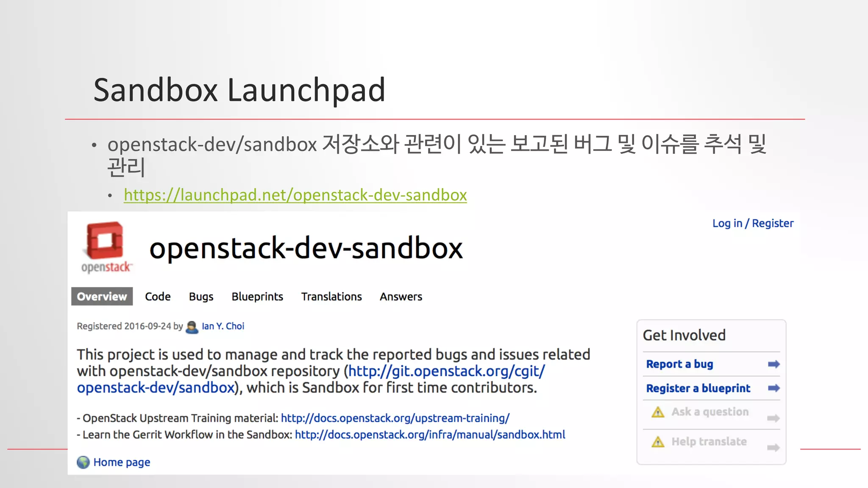Viewport: 868px width, 488px height.
Task: Click the user avatar icon beside Ian Y. Choi
Action: [x=192, y=327]
